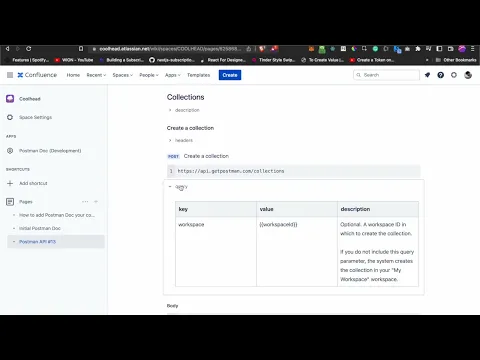480x360 pixels.
Task: Click the workspace key cell
Action: pyautogui.click(x=216, y=252)
